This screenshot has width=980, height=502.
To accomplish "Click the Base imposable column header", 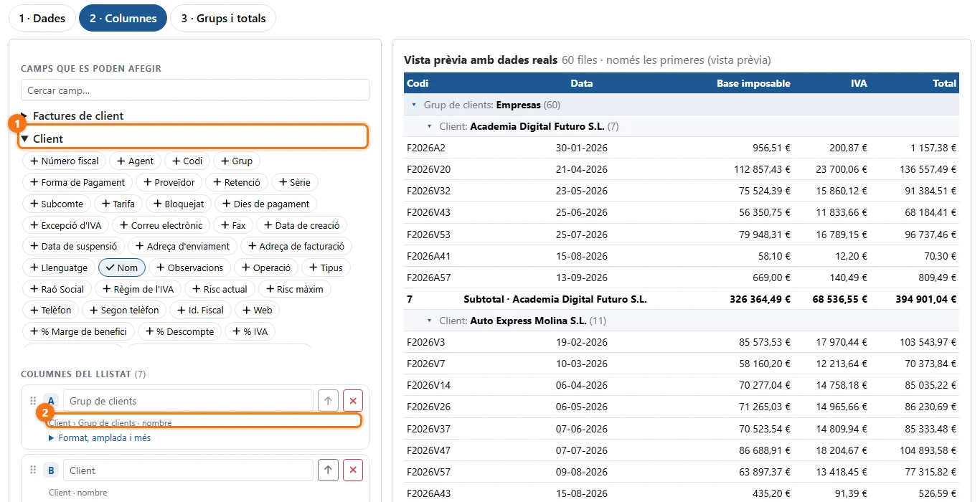I will (753, 83).
